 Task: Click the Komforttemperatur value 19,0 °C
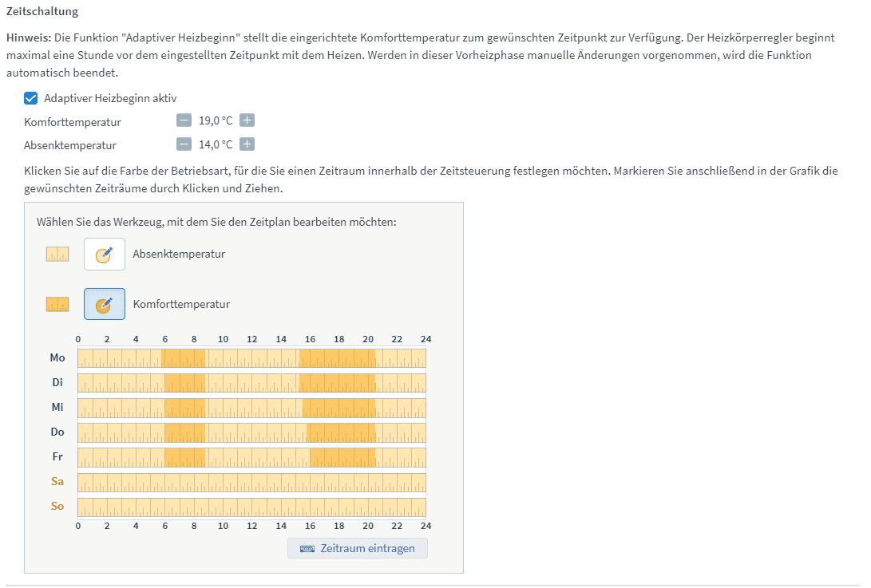(x=216, y=120)
